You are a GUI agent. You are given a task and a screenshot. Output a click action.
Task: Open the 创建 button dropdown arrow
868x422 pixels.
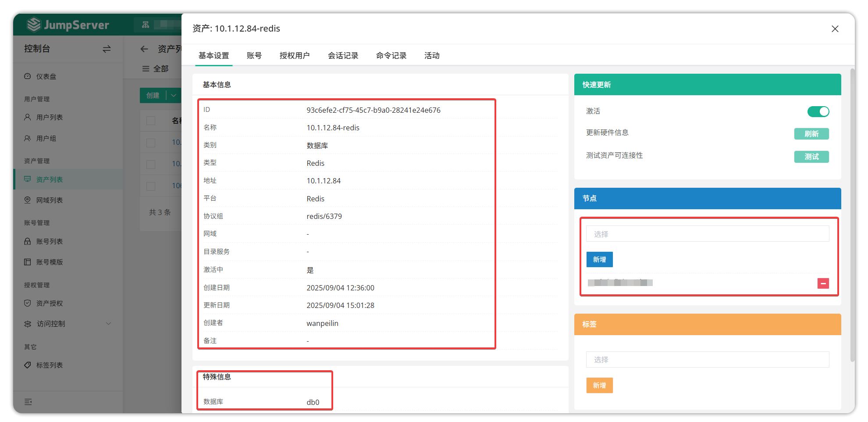pos(174,96)
